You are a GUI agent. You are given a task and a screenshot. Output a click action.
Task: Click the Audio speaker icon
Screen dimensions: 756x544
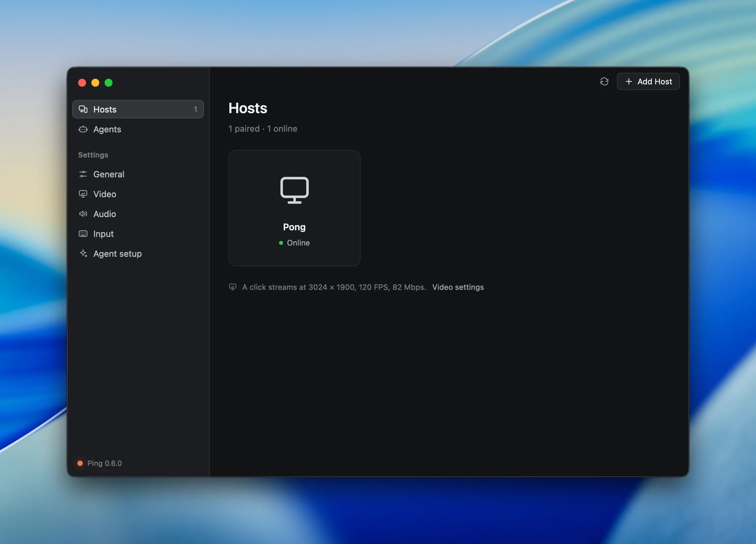[83, 214]
